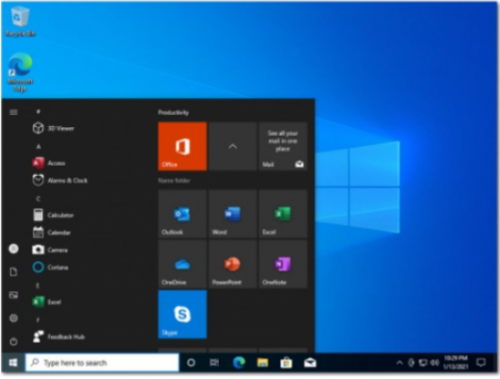
Task: Launch Camera from the app list
Action: point(50,250)
